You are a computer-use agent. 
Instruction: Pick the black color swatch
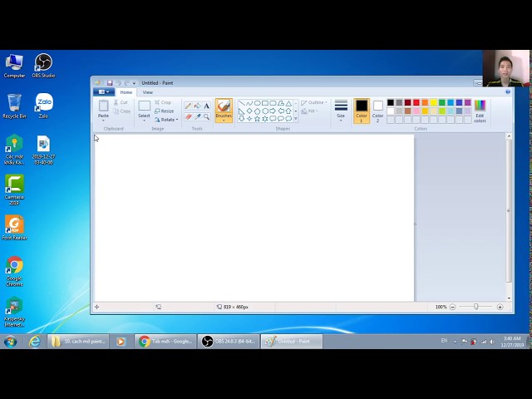click(391, 102)
